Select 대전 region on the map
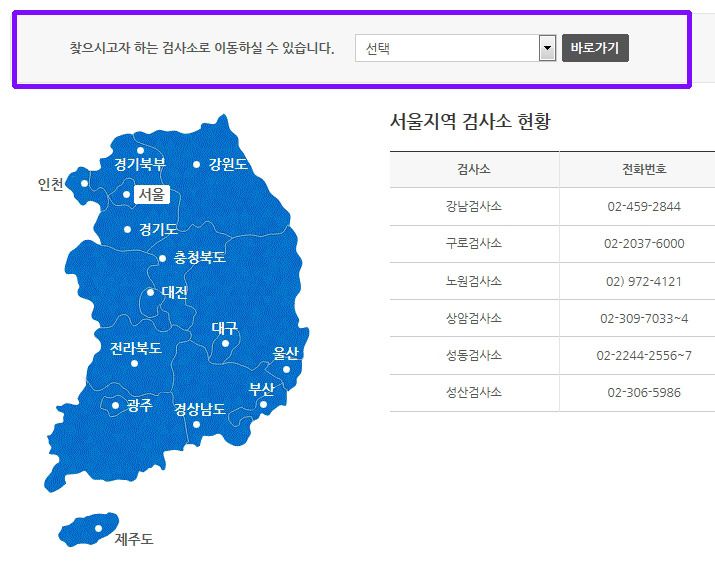This screenshot has height=570, width=715. [175, 292]
